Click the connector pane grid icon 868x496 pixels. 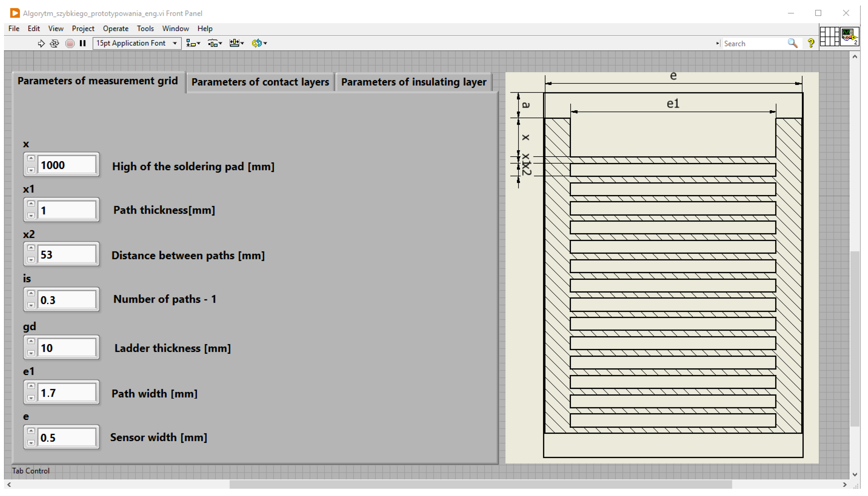829,37
